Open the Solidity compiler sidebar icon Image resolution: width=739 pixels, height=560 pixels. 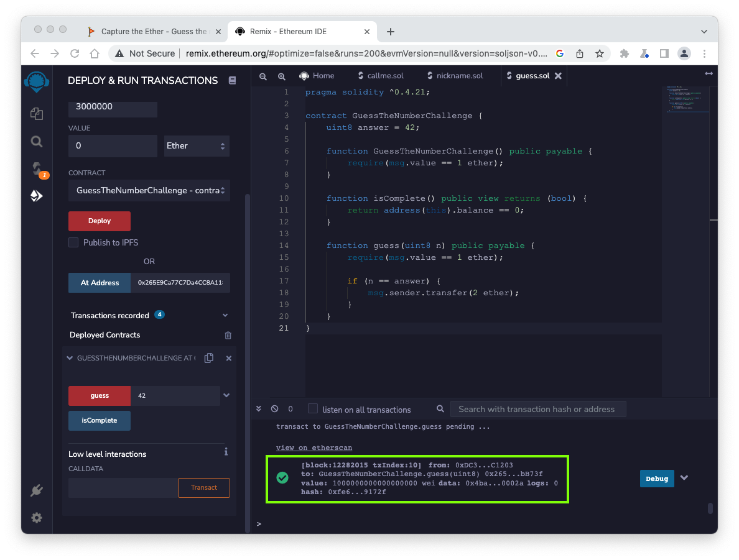(37, 168)
